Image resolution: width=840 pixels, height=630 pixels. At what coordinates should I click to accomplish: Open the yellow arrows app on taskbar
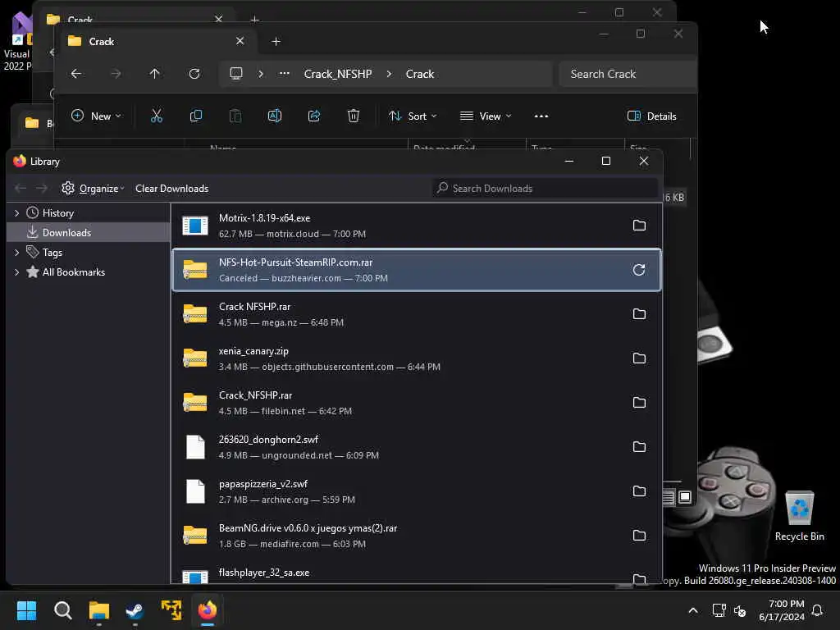click(171, 610)
